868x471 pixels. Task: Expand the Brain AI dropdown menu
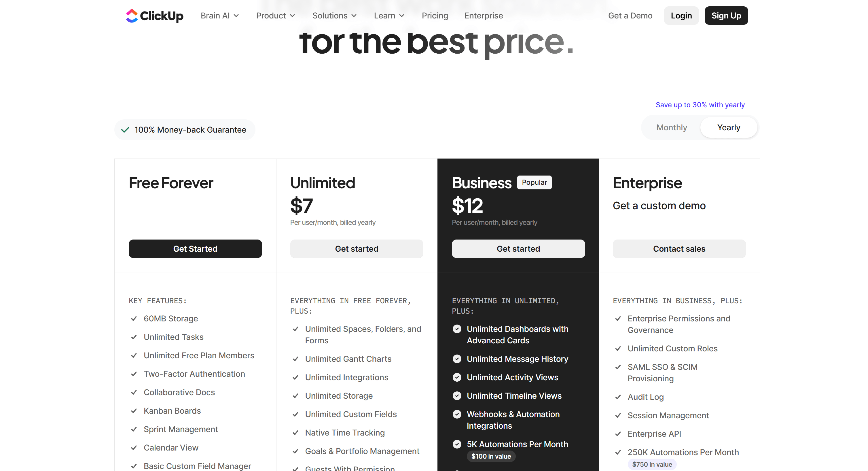(220, 16)
